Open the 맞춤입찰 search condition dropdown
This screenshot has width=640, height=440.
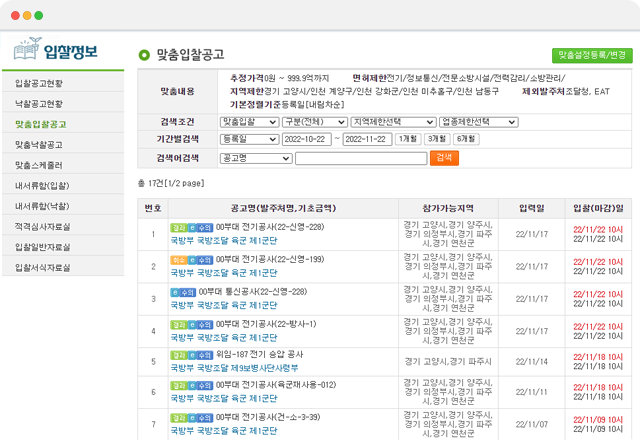(x=249, y=122)
